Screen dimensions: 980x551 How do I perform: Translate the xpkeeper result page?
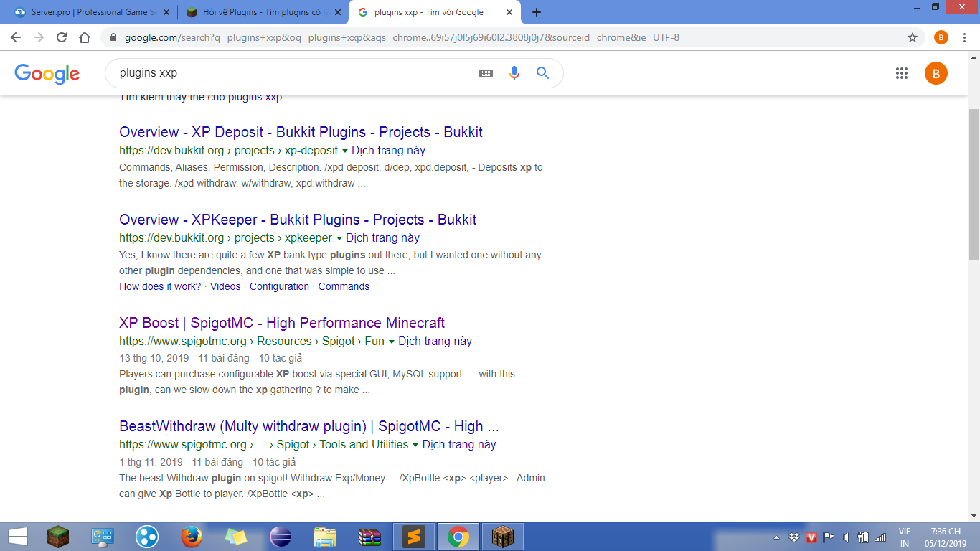coord(382,238)
